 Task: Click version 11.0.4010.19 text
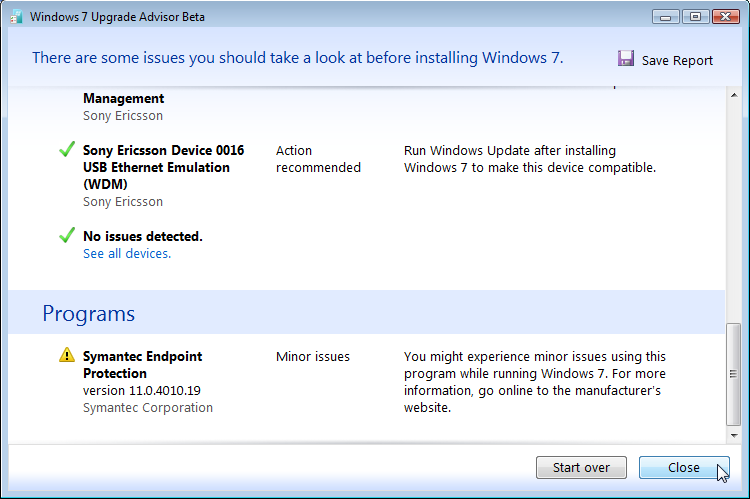coord(142,391)
